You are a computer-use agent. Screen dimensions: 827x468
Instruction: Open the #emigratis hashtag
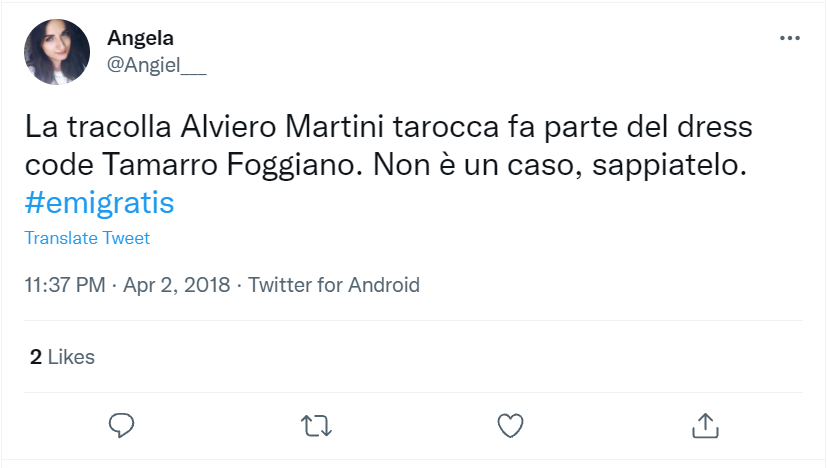coord(100,203)
